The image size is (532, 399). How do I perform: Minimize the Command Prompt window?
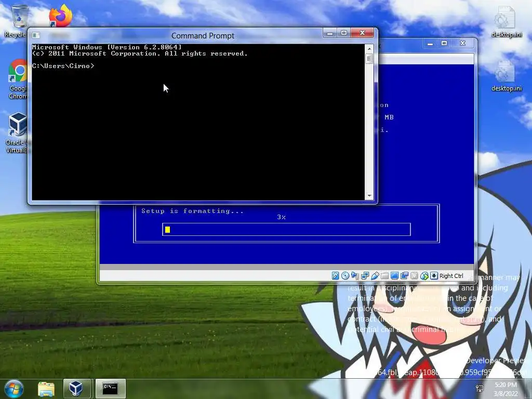pyautogui.click(x=329, y=33)
